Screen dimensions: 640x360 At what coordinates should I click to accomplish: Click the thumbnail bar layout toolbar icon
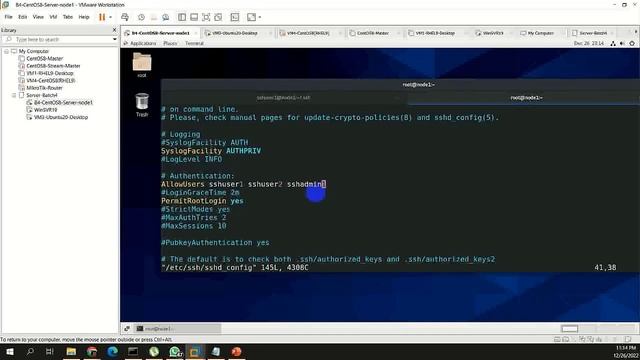(194, 17)
